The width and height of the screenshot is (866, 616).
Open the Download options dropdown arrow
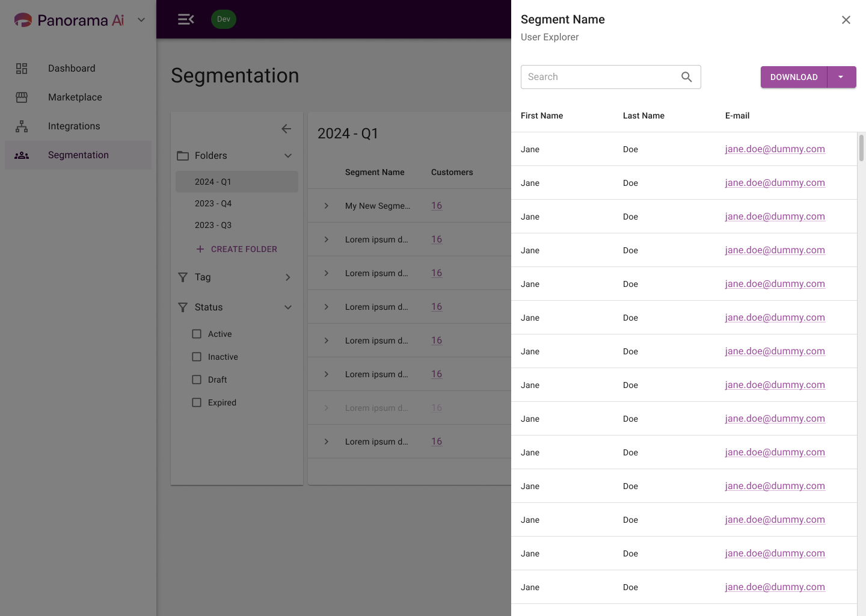coord(841,77)
